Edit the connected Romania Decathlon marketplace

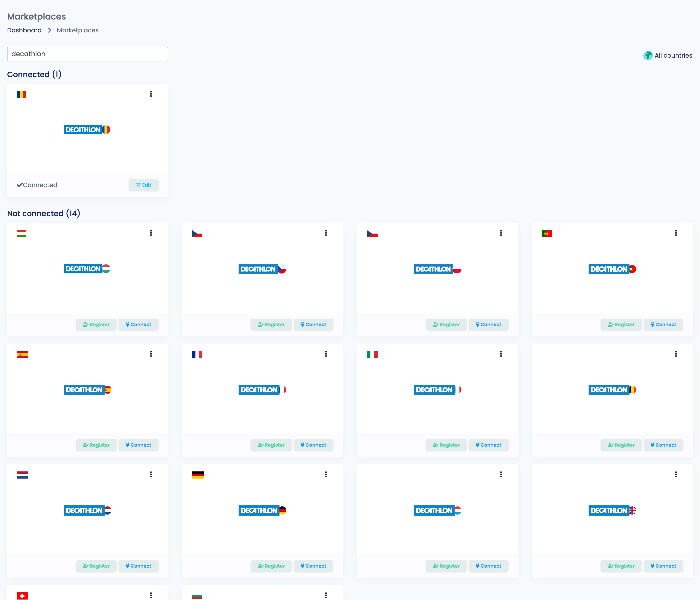coord(143,185)
